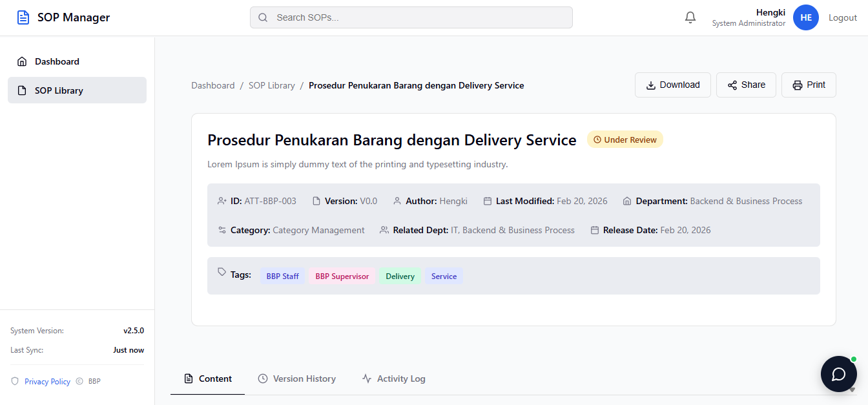Click the printer icon
This screenshot has height=405, width=868.
pyautogui.click(x=798, y=85)
